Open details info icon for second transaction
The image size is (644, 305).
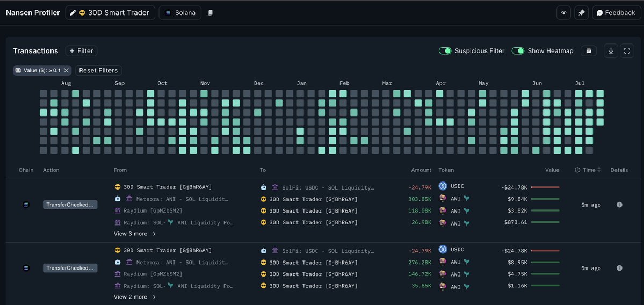619,268
